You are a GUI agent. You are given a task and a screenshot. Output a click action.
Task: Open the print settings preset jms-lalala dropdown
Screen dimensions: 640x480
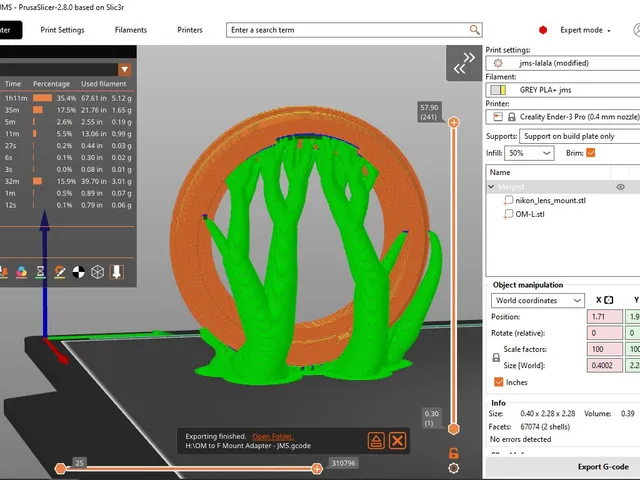point(563,63)
